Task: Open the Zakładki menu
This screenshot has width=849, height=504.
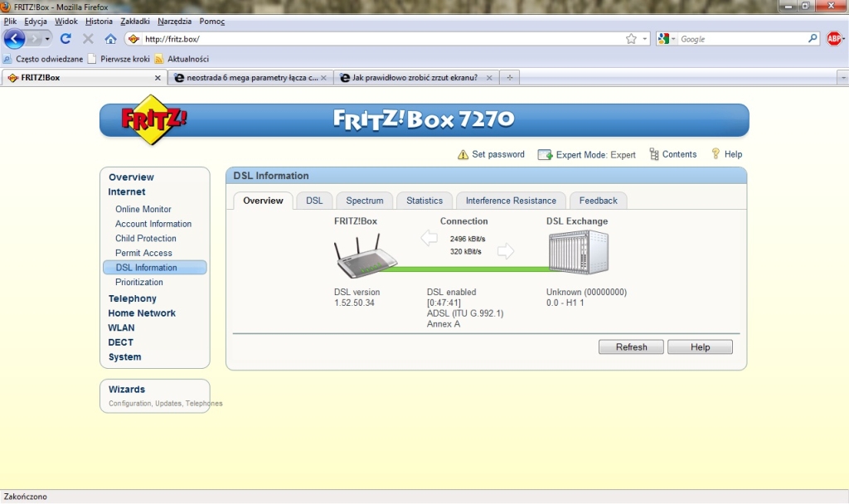Action: click(135, 21)
